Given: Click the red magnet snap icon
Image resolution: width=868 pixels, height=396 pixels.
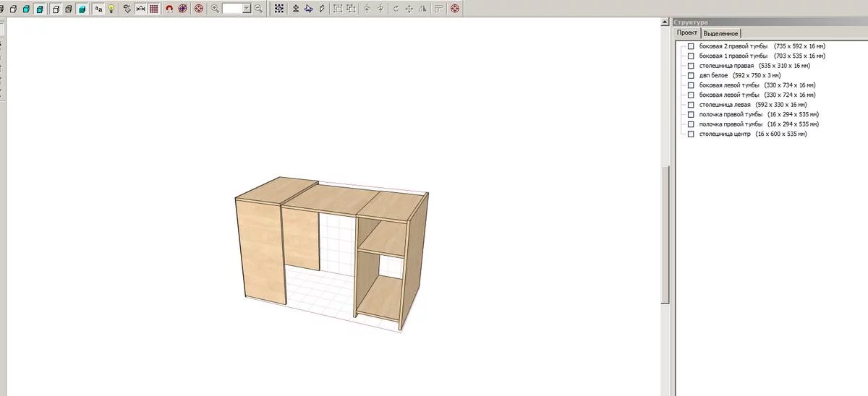Looking at the screenshot, I should [169, 9].
